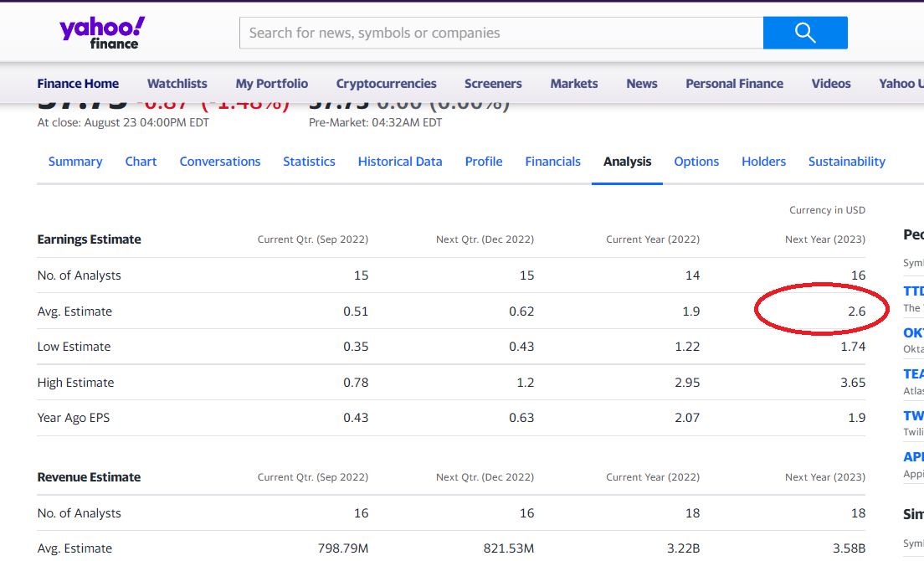Browse the Screeners section
This screenshot has height=561, width=924.
493,83
